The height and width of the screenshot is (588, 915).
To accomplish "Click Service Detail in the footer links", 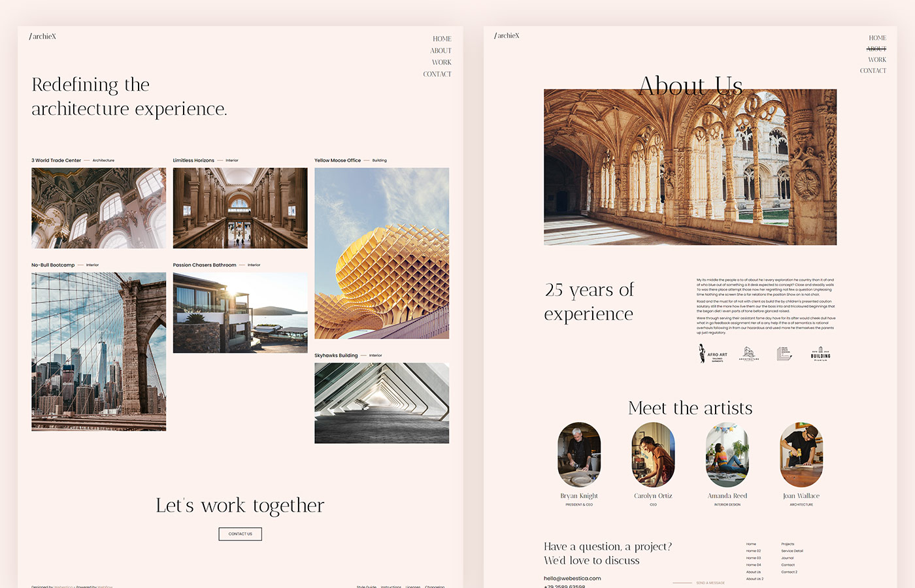I will (791, 550).
